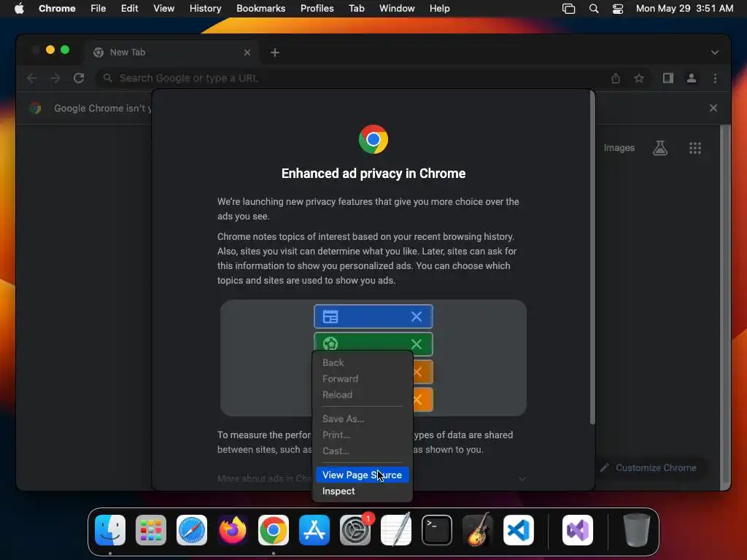Expand the More about ads section chevron
This screenshot has width=747, height=560.
tap(522, 479)
